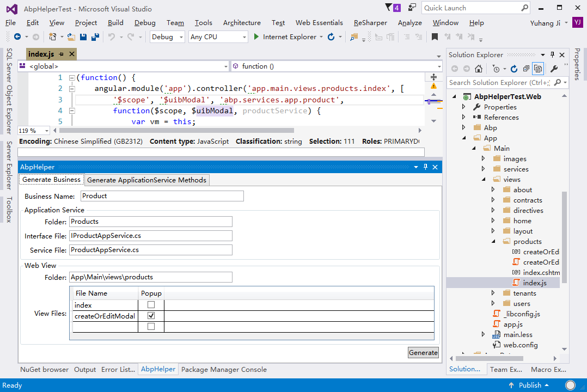587x392 pixels.
Task: Click the green Start debugging arrow
Action: point(256,36)
